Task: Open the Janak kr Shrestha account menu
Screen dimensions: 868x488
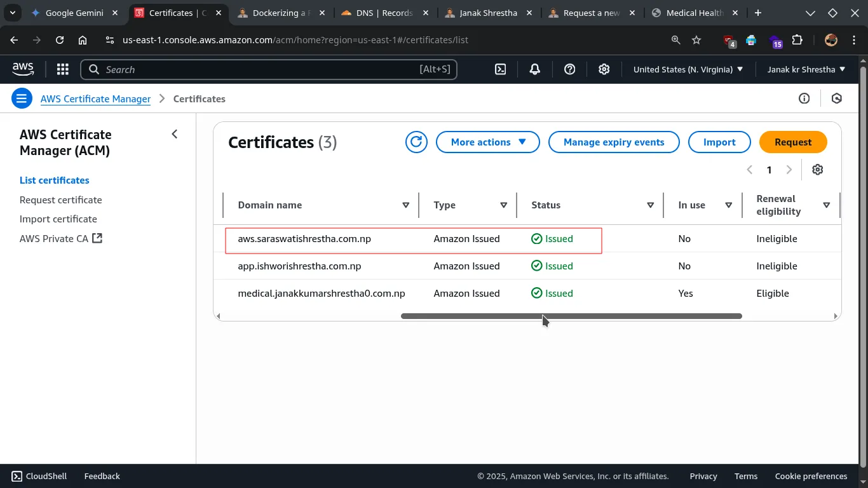Action: [x=806, y=69]
